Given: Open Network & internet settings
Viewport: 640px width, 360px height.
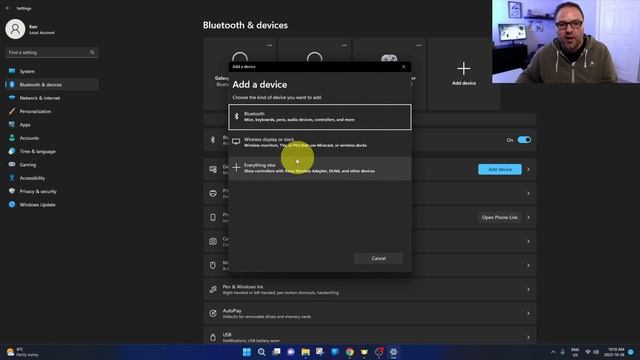Looking at the screenshot, I should [x=52, y=98].
